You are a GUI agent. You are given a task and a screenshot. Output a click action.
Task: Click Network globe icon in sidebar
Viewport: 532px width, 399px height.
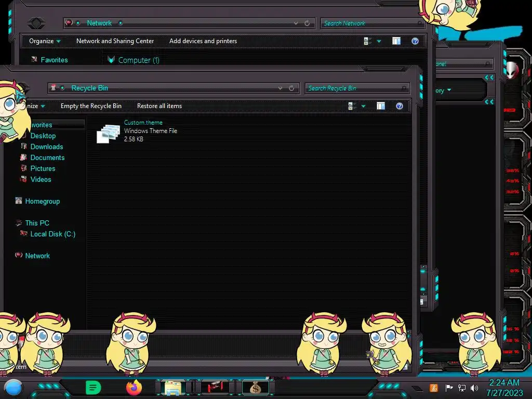click(19, 255)
